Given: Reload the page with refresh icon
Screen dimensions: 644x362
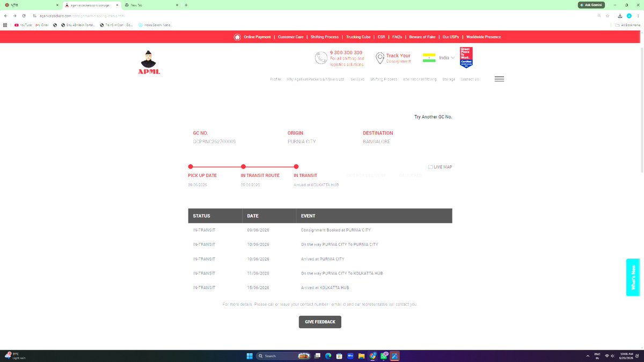Looking at the screenshot, I should pyautogui.click(x=24, y=16).
